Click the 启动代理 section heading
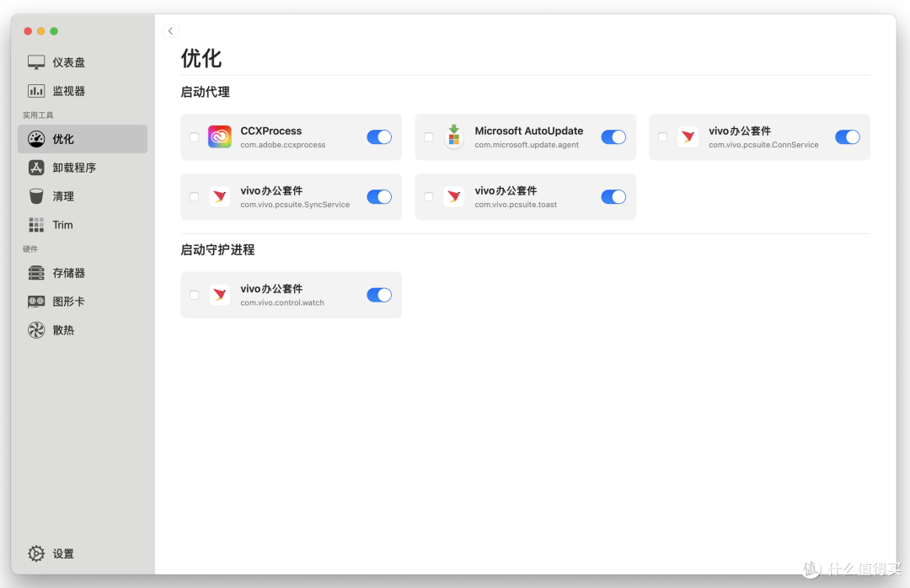Viewport: 910px width, 588px height. (x=206, y=93)
